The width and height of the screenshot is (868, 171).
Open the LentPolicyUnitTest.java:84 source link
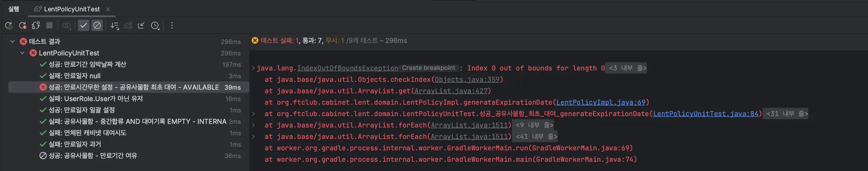pos(705,114)
